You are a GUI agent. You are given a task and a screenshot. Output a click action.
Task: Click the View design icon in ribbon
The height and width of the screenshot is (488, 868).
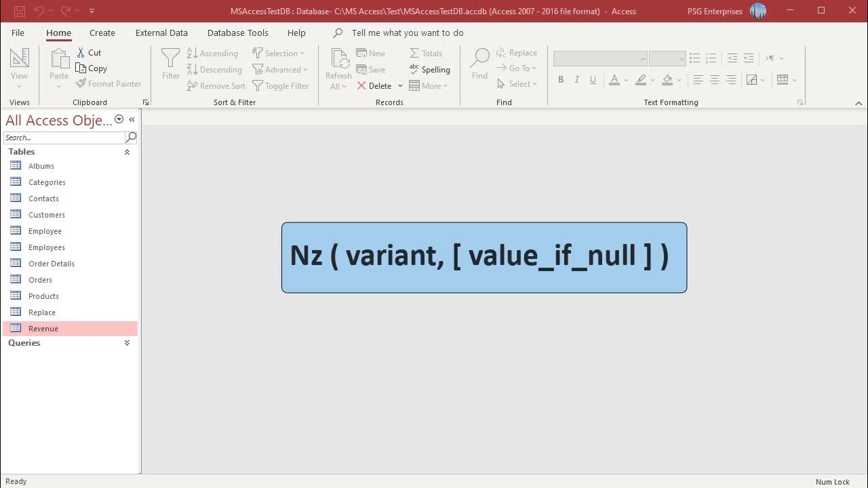19,59
